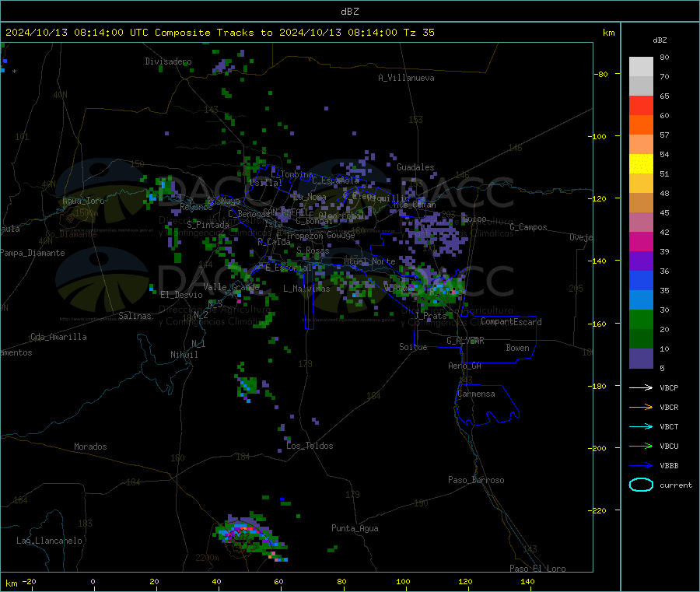Click the Nihuil map label

click(184, 355)
